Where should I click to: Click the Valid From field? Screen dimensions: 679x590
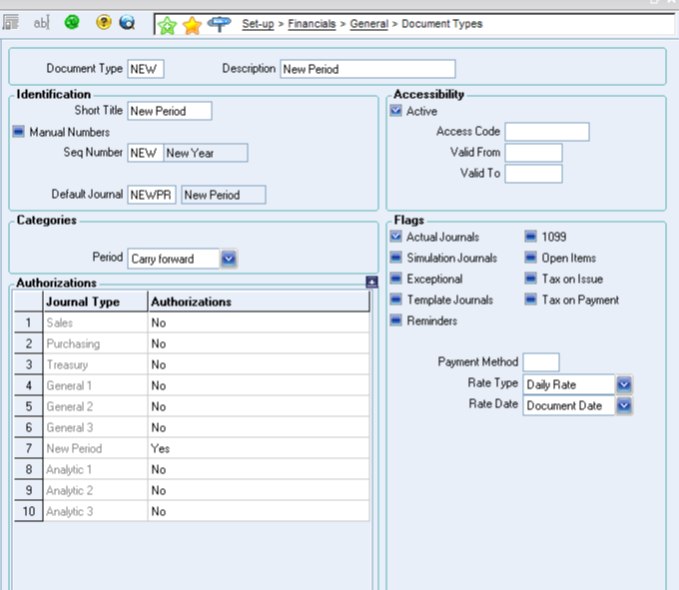click(x=534, y=152)
